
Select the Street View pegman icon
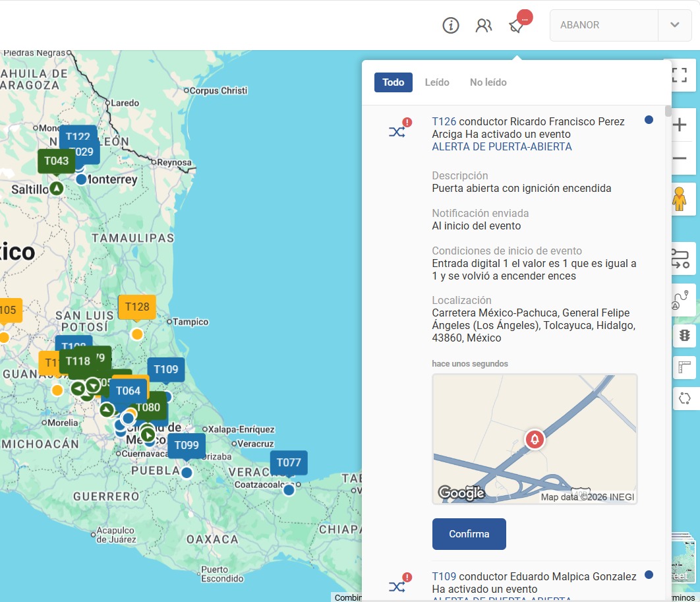(x=679, y=199)
